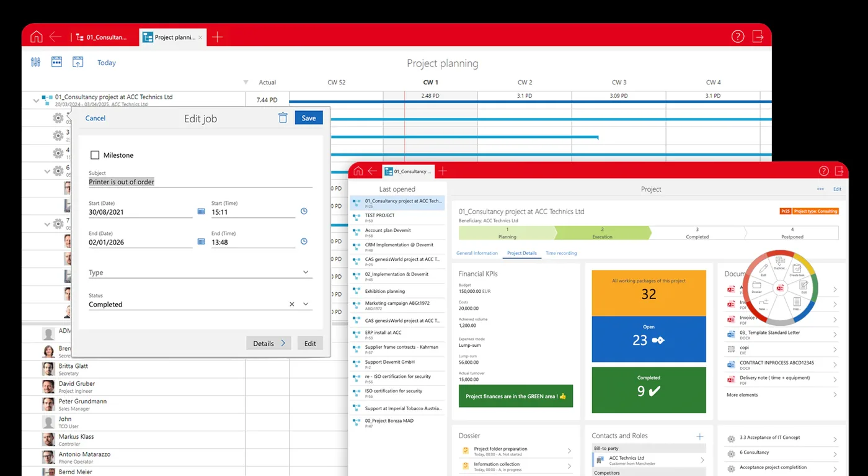Choose Create task in the radial menu

click(x=797, y=270)
